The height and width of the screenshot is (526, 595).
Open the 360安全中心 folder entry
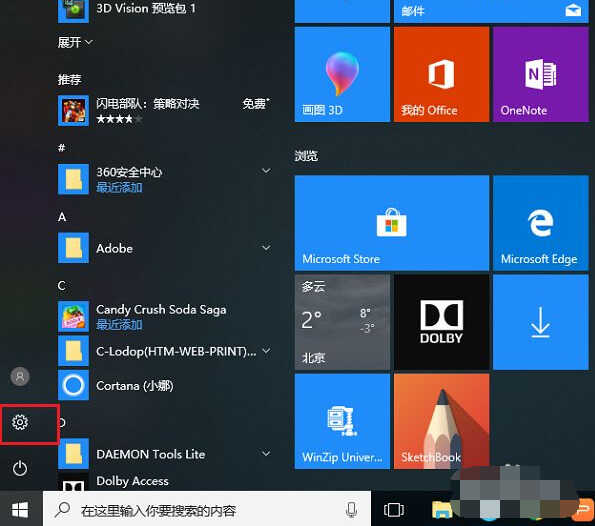tap(165, 179)
